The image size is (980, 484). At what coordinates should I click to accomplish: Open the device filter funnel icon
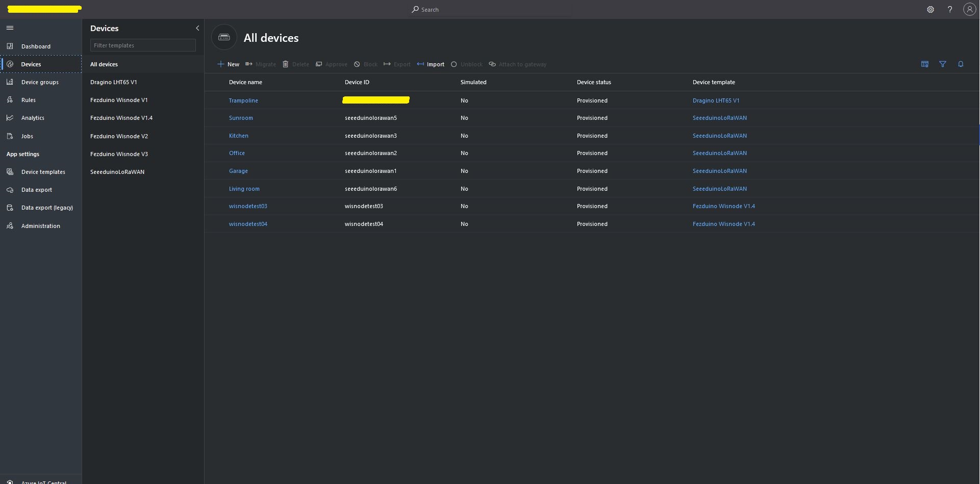point(943,64)
